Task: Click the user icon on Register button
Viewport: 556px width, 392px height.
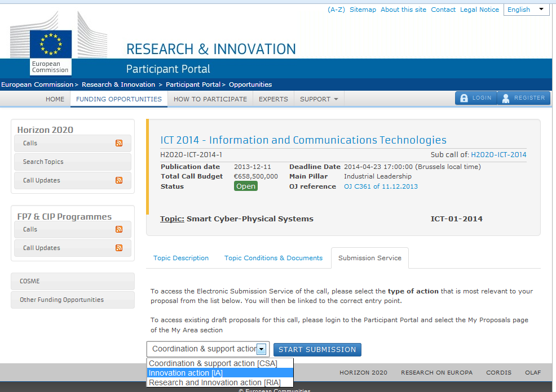Action: pyautogui.click(x=506, y=99)
